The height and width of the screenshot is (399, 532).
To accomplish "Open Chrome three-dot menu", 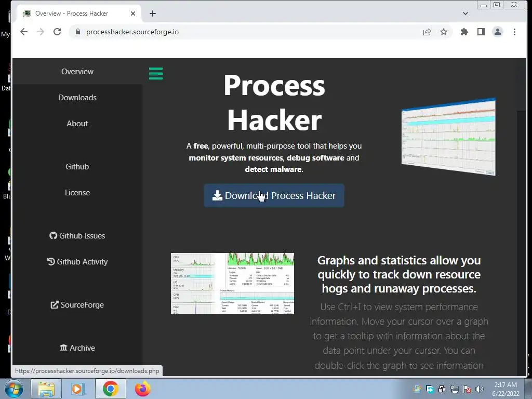I will tap(514, 32).
